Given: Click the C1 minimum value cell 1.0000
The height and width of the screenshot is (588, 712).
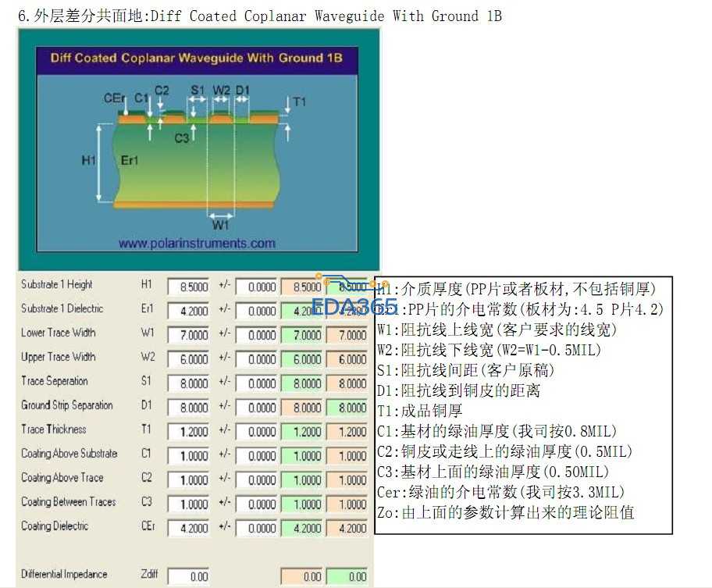Looking at the screenshot, I should (x=301, y=455).
